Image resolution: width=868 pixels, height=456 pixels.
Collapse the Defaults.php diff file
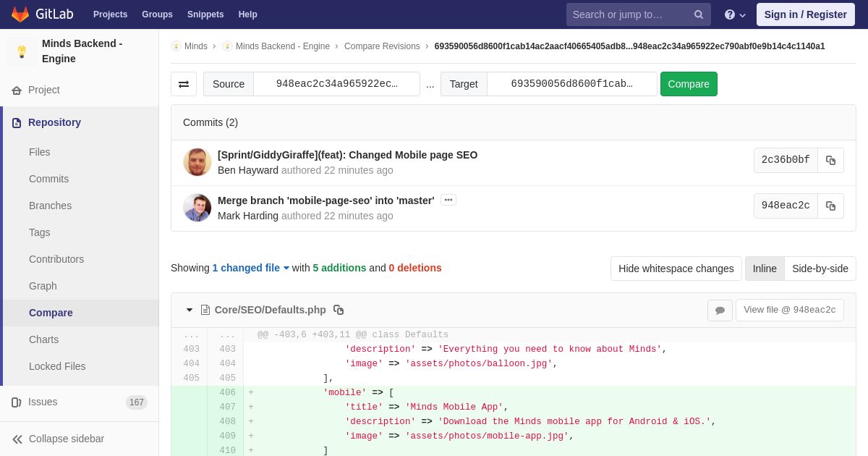tap(190, 310)
